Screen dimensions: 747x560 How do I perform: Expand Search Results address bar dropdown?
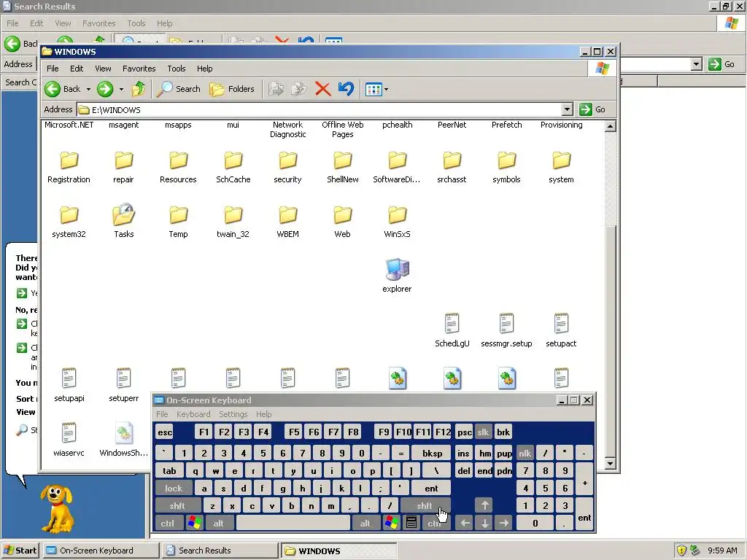697,64
